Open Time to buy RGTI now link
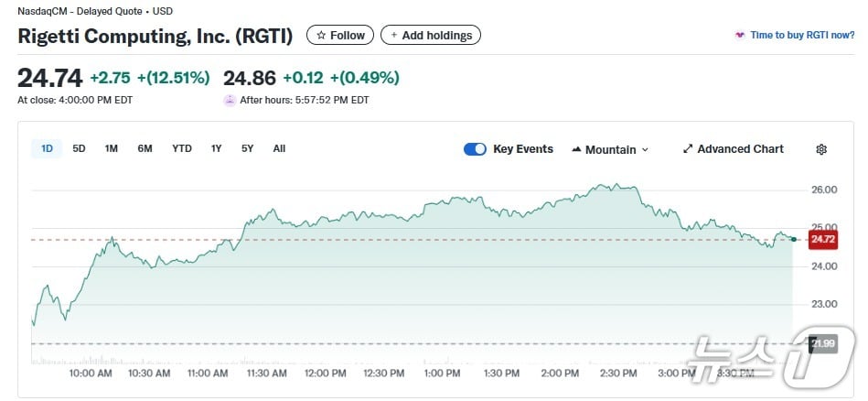Image resolution: width=868 pixels, height=401 pixels. coord(802,36)
